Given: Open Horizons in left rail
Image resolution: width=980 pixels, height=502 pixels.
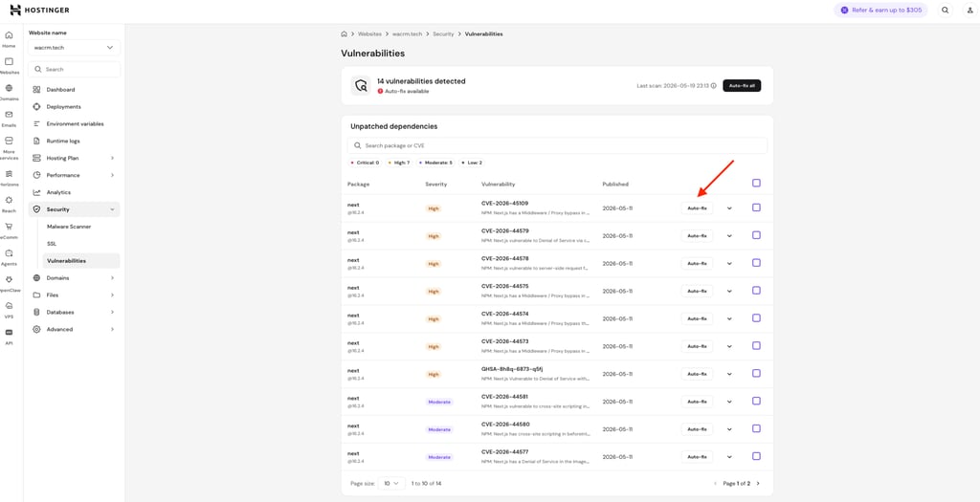Looking at the screenshot, I should coord(9,179).
